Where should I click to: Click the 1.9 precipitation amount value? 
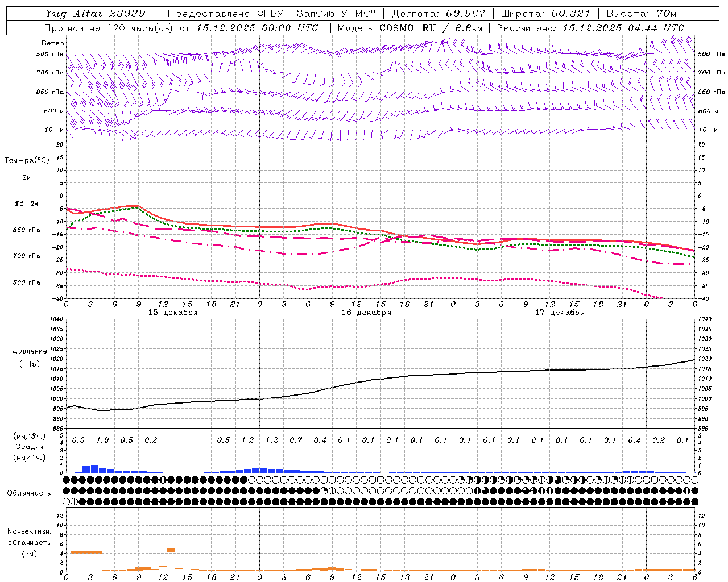click(102, 440)
